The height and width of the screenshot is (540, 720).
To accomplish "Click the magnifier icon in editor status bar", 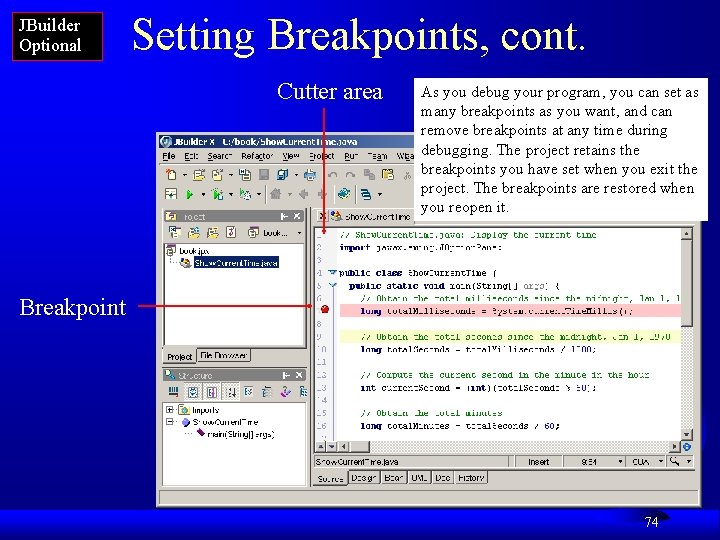I will [x=674, y=461].
